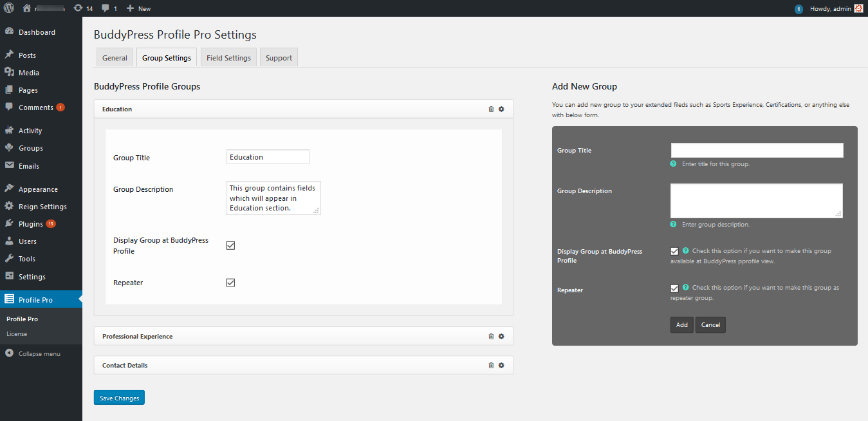Viewport: 868px width, 421px height.
Task: Click new Group Title input field
Action: 757,150
